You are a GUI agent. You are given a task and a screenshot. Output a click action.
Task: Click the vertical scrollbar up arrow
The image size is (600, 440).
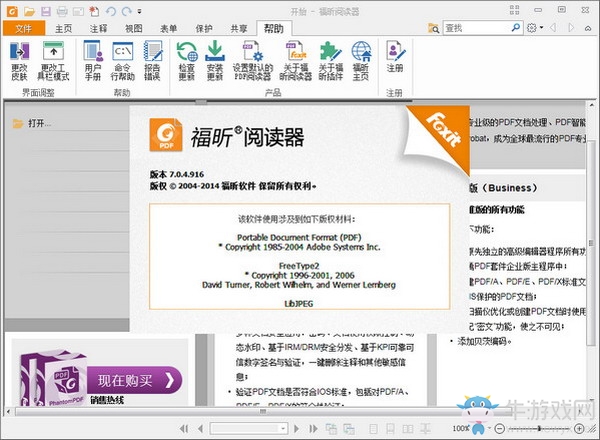point(592,105)
